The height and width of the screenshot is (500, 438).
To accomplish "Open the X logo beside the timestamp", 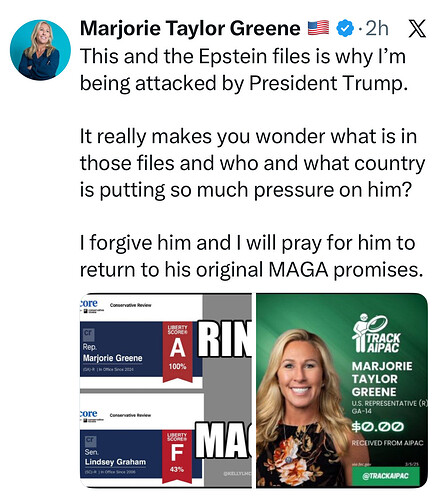I will click(417, 28).
